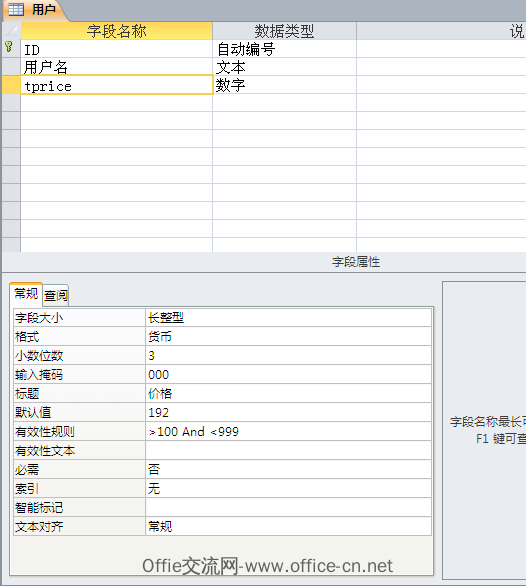Open the 格式 value 货币
Screen dimensions: 526x586
click(288, 337)
